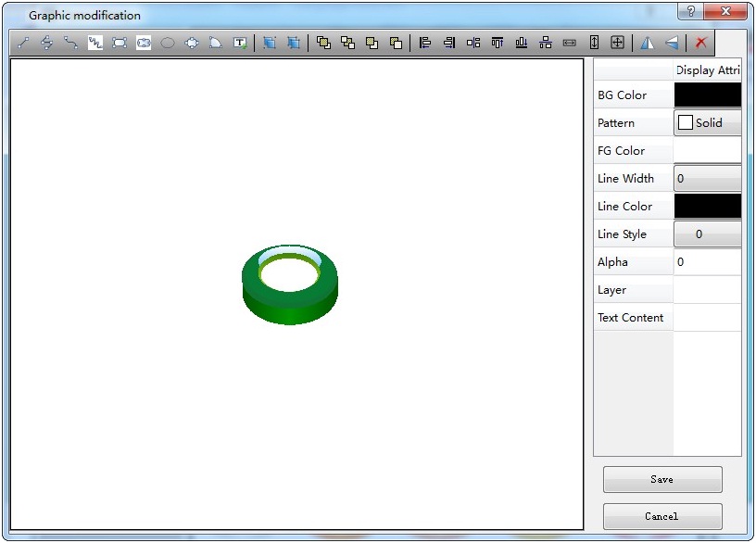The width and height of the screenshot is (756, 543).
Task: Click the red Delete icon
Action: [x=701, y=43]
